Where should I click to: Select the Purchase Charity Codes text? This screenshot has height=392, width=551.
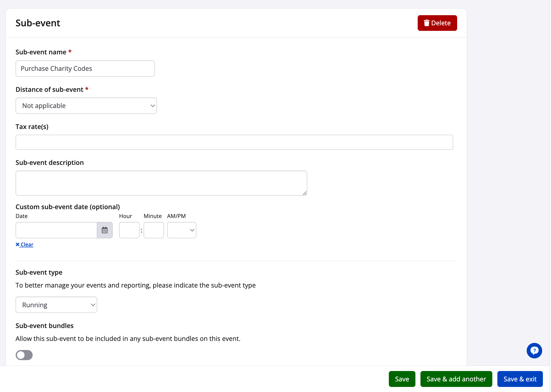(x=56, y=68)
